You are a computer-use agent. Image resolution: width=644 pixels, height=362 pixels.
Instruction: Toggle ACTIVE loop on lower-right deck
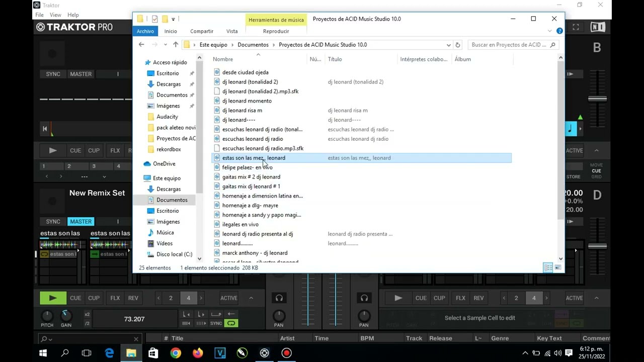[574, 298]
